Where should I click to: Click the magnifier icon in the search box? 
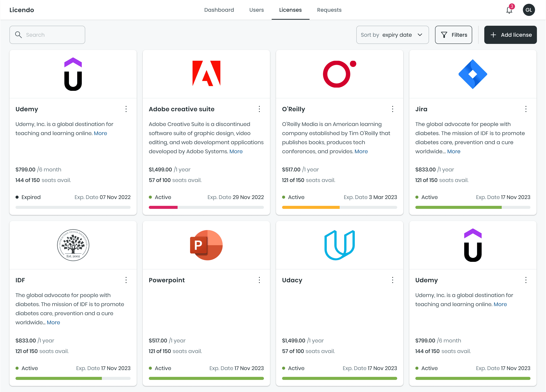pos(19,35)
